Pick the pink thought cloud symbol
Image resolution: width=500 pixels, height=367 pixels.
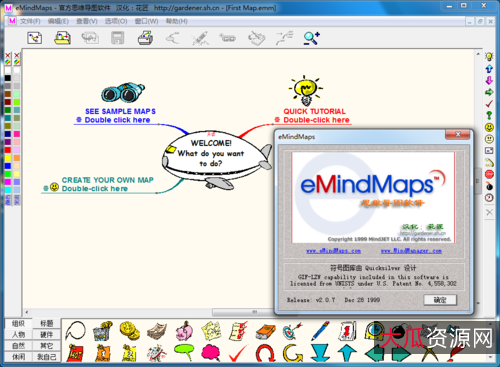click(211, 352)
